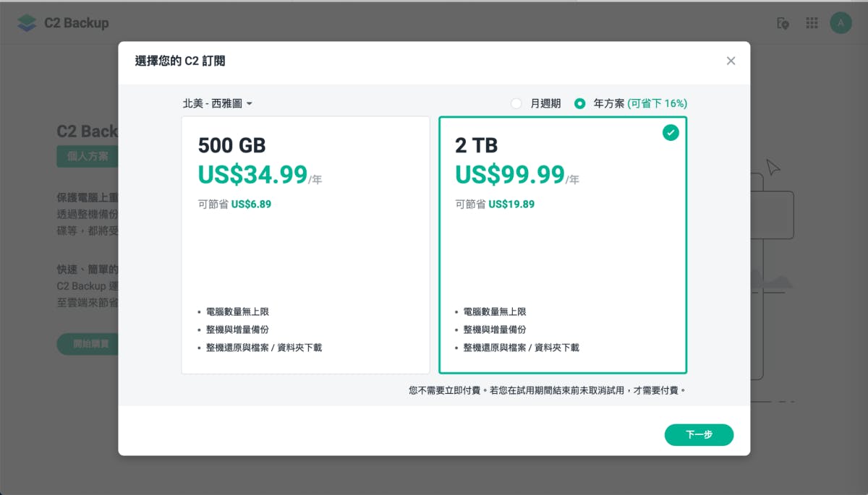
Task: Click the C2 Backup logo icon
Action: click(27, 23)
